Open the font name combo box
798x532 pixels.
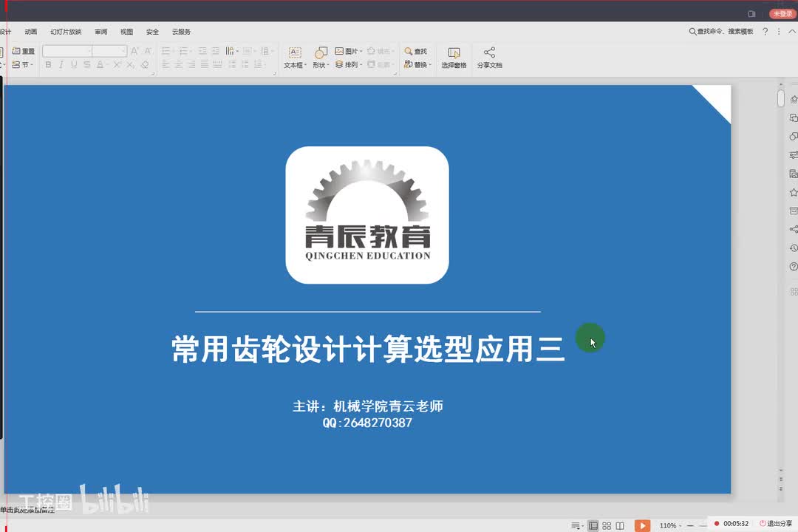(67, 51)
